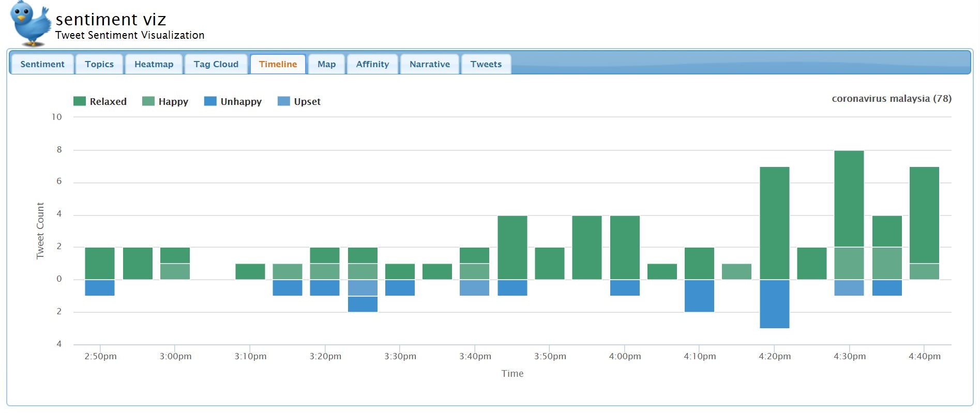Click the Upset legend label
This screenshot has width=980, height=413.
coord(307,102)
